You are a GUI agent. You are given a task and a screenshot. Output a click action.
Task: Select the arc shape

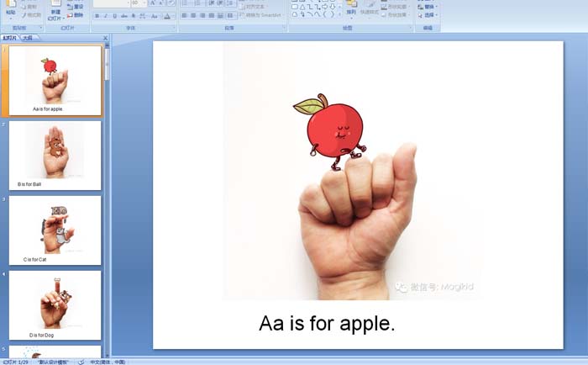[x=310, y=14]
